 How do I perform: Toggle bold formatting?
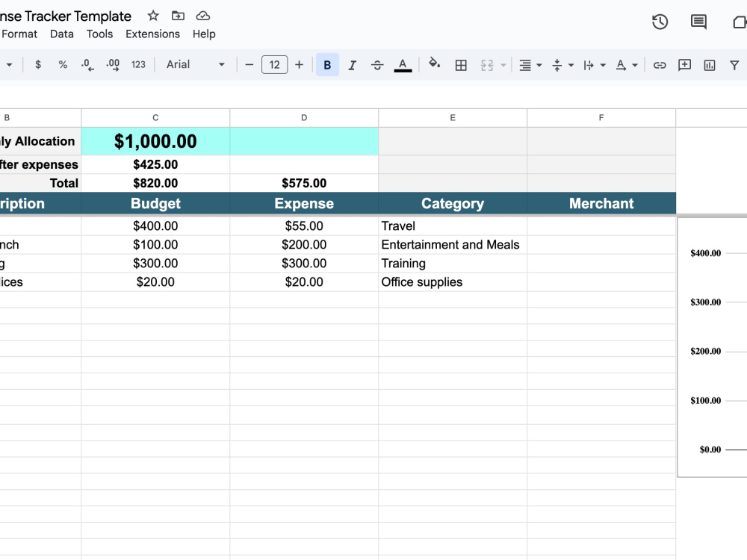[x=327, y=65]
